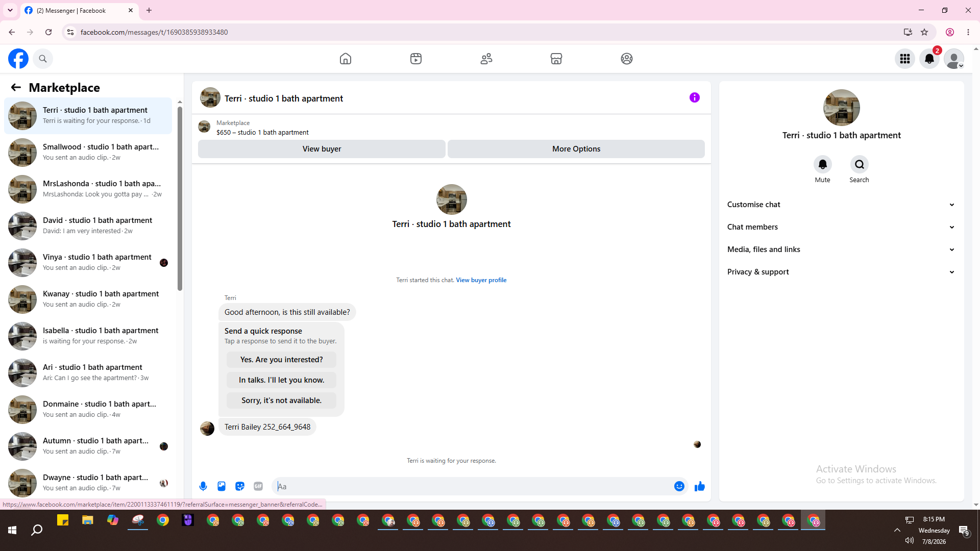This screenshot has width=980, height=551.
Task: Open the Donmaine conversation
Action: click(88, 410)
